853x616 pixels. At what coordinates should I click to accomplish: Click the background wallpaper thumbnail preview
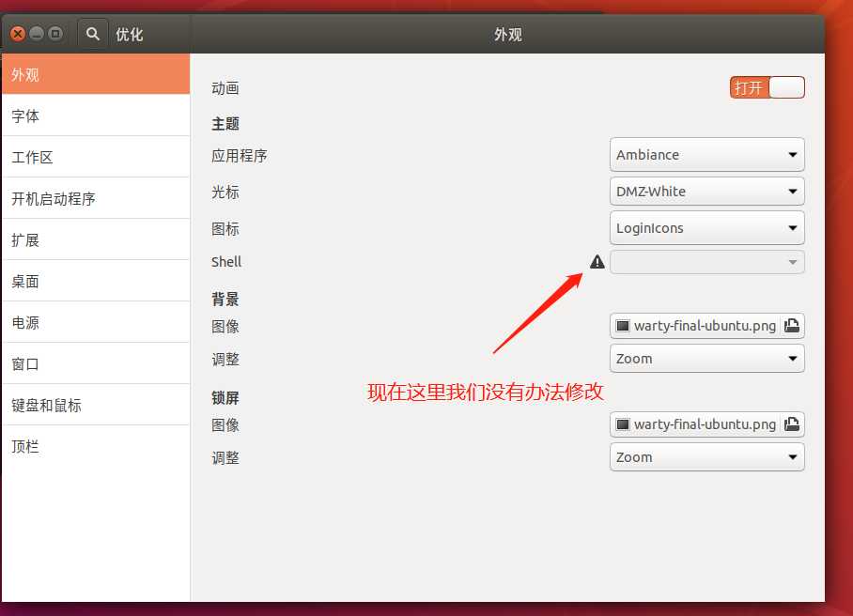(622, 326)
